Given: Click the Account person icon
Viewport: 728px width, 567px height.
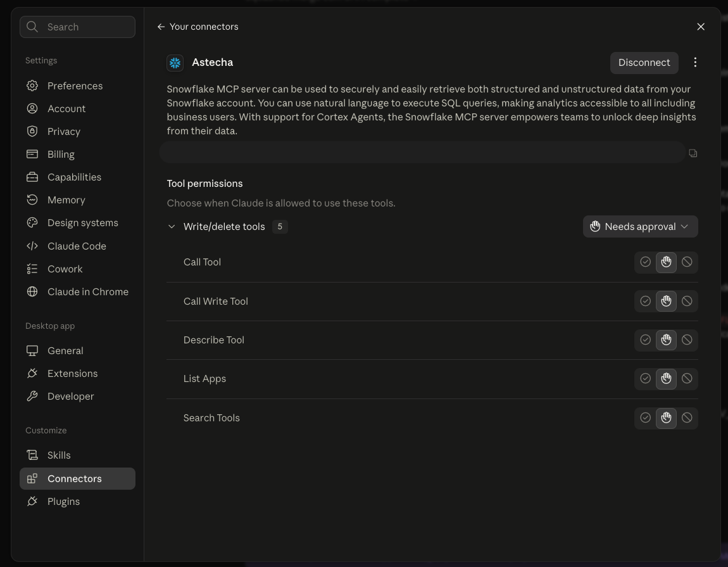Looking at the screenshot, I should [x=32, y=108].
